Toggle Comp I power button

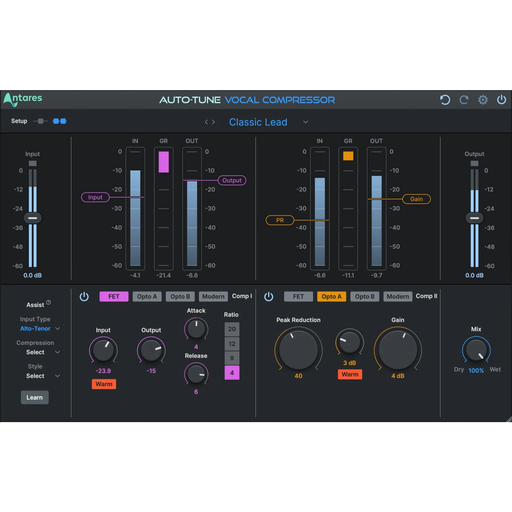point(84,296)
